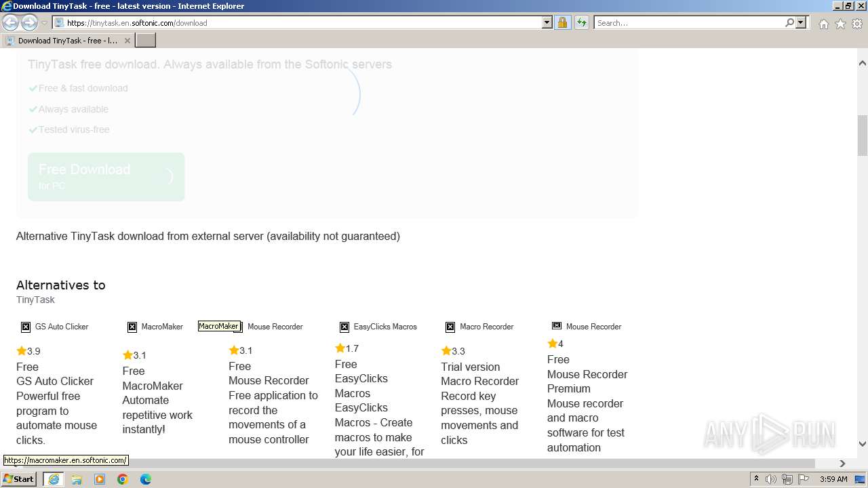Screen dimensions: 868x488
Task: Click the MacroMaker broken image icon
Action: click(x=132, y=327)
